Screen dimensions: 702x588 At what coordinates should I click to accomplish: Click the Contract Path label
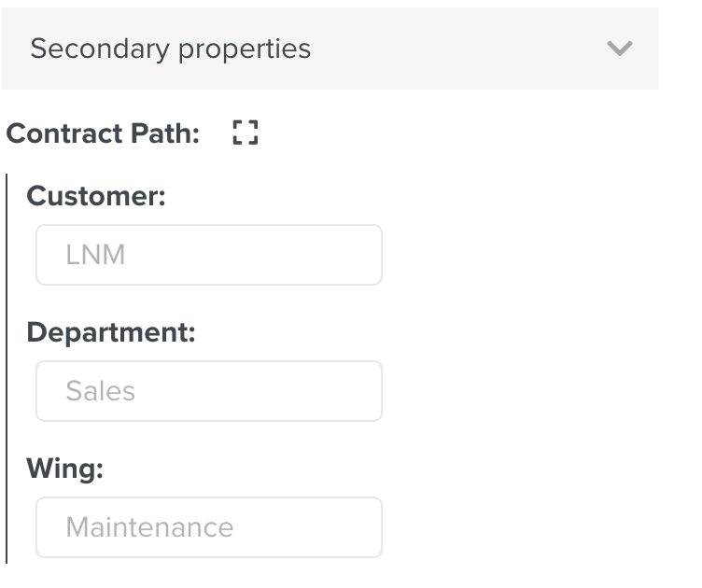(103, 133)
